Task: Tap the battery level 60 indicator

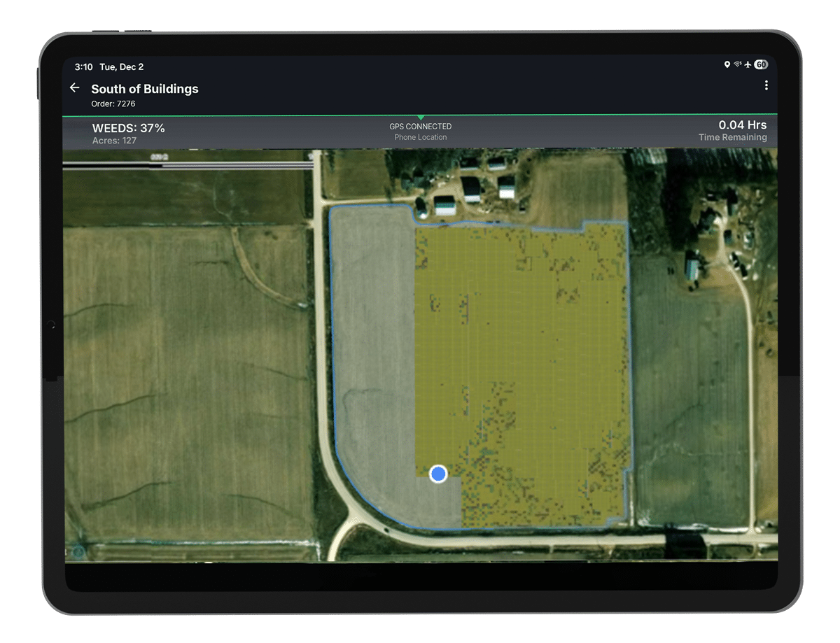Action: click(760, 65)
